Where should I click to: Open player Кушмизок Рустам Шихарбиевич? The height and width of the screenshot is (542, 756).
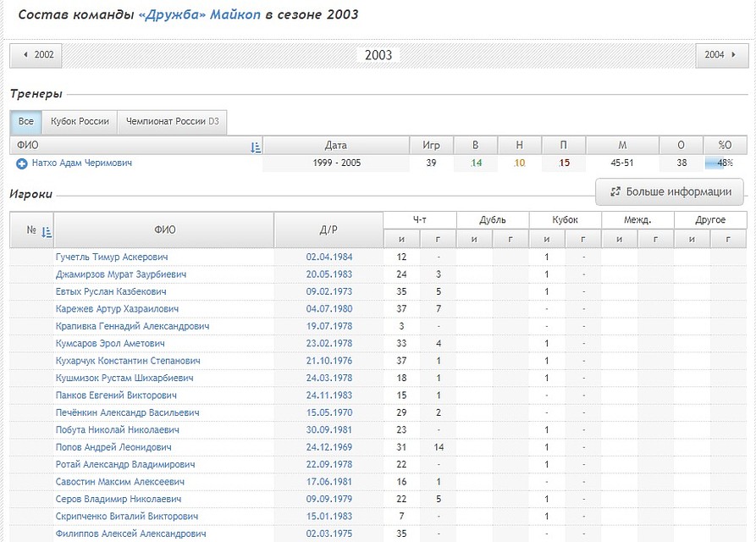[124, 379]
